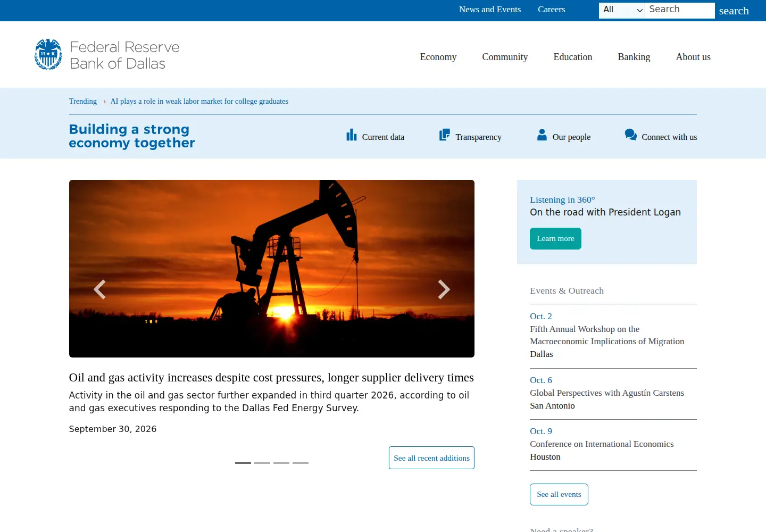
Task: Click the Houston location text
Action: click(x=545, y=456)
